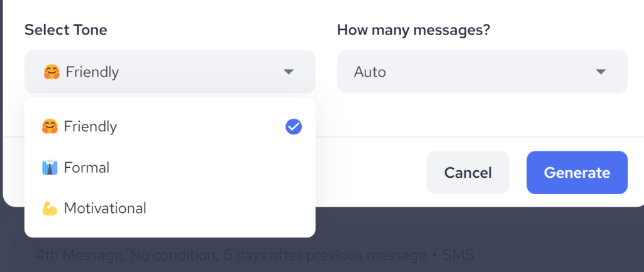The height and width of the screenshot is (272, 644).
Task: Click the flexed bicep icon beside Motivational
Action: pyautogui.click(x=50, y=208)
